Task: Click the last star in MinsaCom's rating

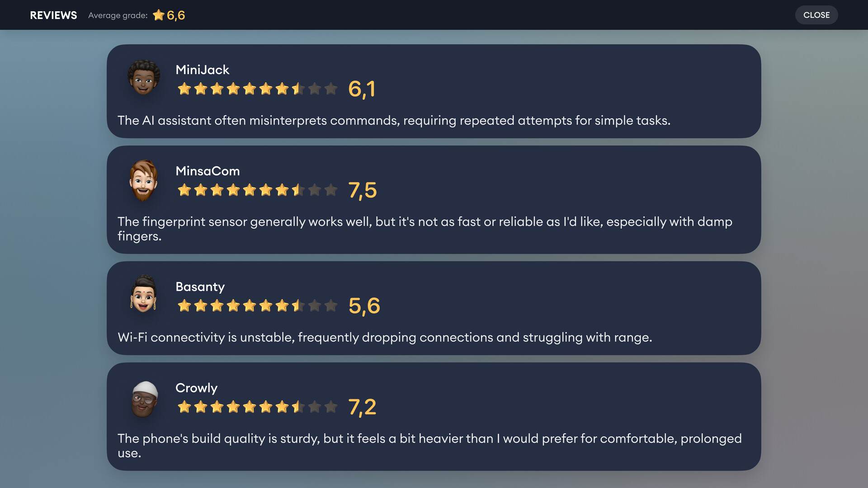Action: 331,190
